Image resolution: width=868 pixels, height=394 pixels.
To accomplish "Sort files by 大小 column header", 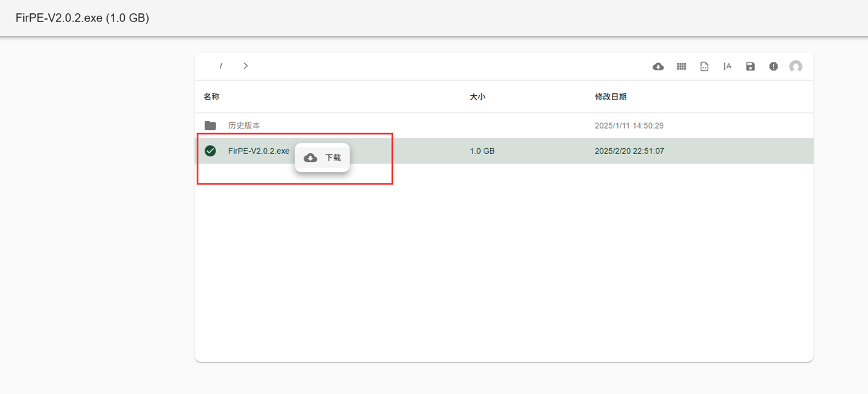I will point(477,96).
